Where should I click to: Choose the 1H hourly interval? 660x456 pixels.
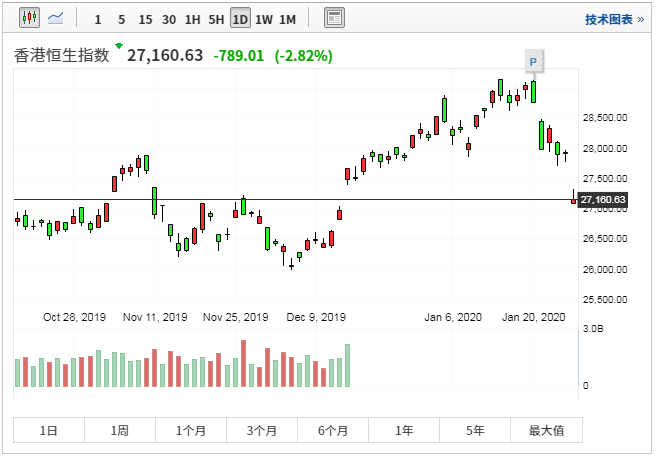(192, 19)
